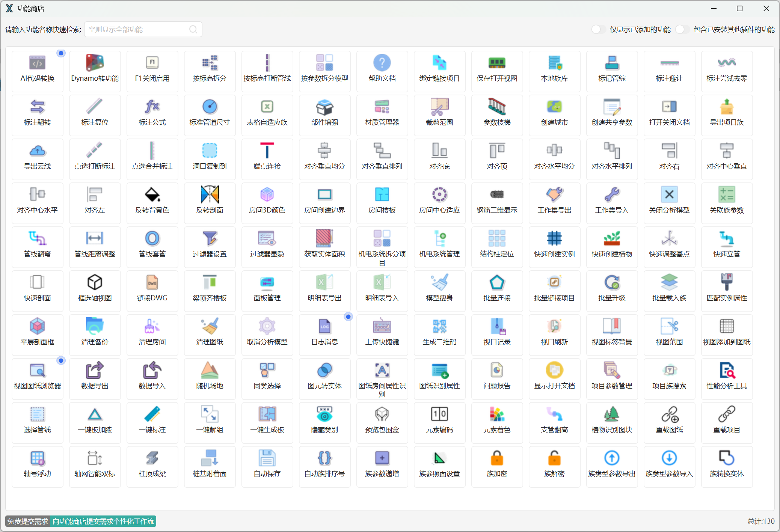Click blue marker dot on 视图图纸浏览器 tile
The height and width of the screenshot is (532, 780).
[61, 361]
